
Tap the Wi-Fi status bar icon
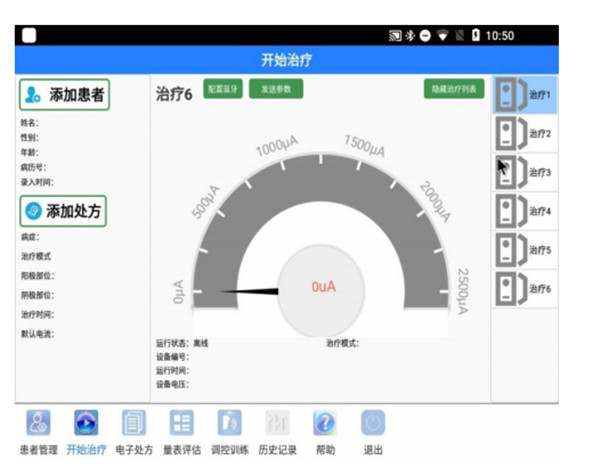tap(443, 36)
